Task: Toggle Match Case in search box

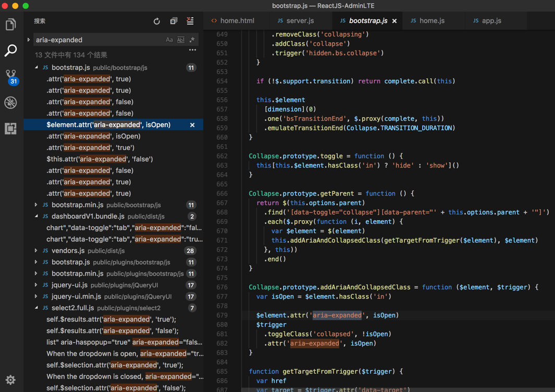Action: 169,40
